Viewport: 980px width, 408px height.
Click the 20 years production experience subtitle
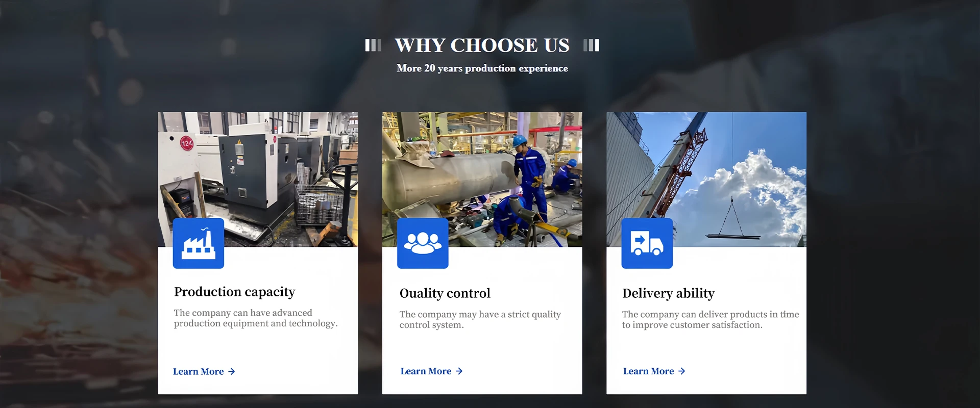click(482, 68)
